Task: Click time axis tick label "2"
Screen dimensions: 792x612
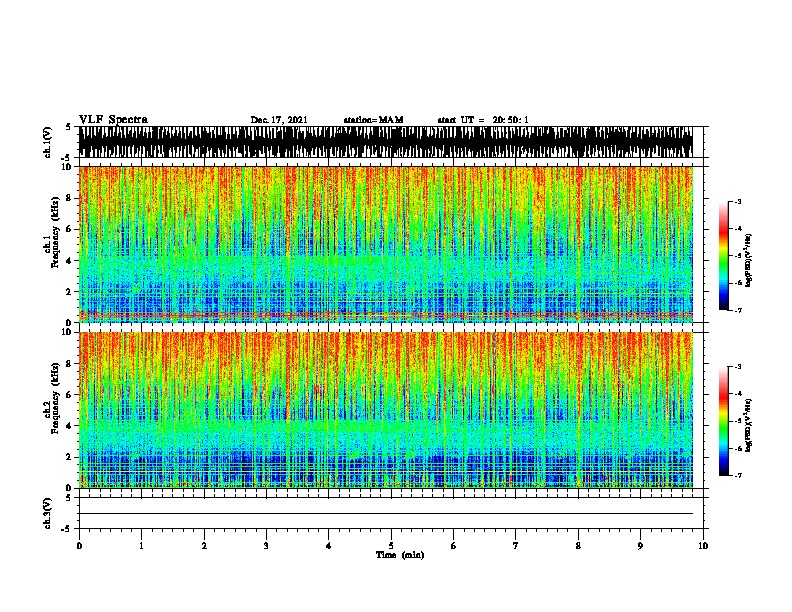Action: 204,546
